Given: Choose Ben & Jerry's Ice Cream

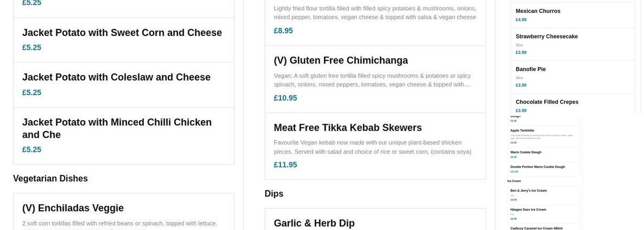Looking at the screenshot, I should point(528,190).
